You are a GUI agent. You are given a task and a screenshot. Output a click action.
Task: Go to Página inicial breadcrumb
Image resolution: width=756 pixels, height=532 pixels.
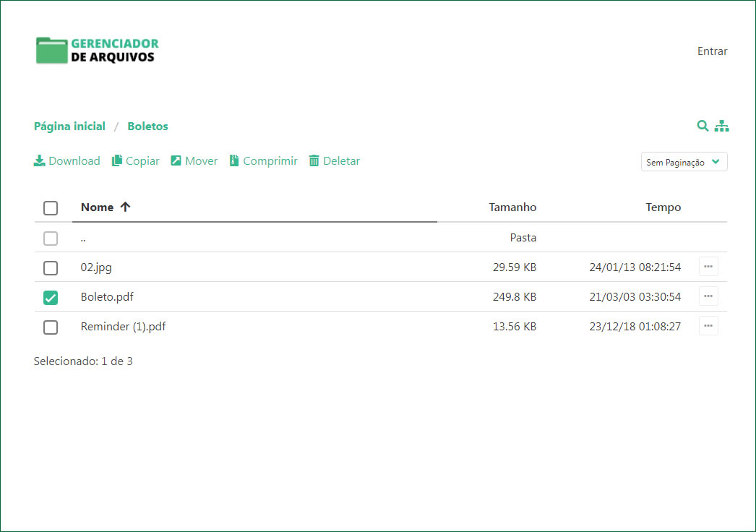pos(69,126)
